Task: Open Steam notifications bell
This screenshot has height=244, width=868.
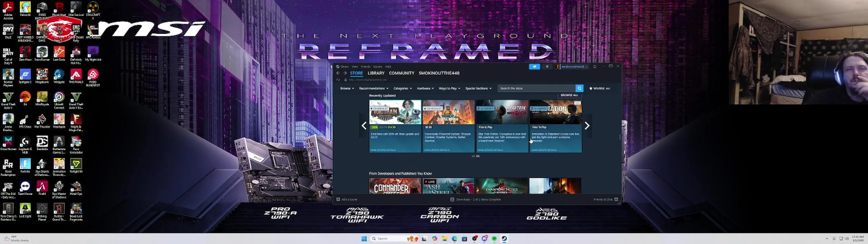Action: [x=547, y=67]
